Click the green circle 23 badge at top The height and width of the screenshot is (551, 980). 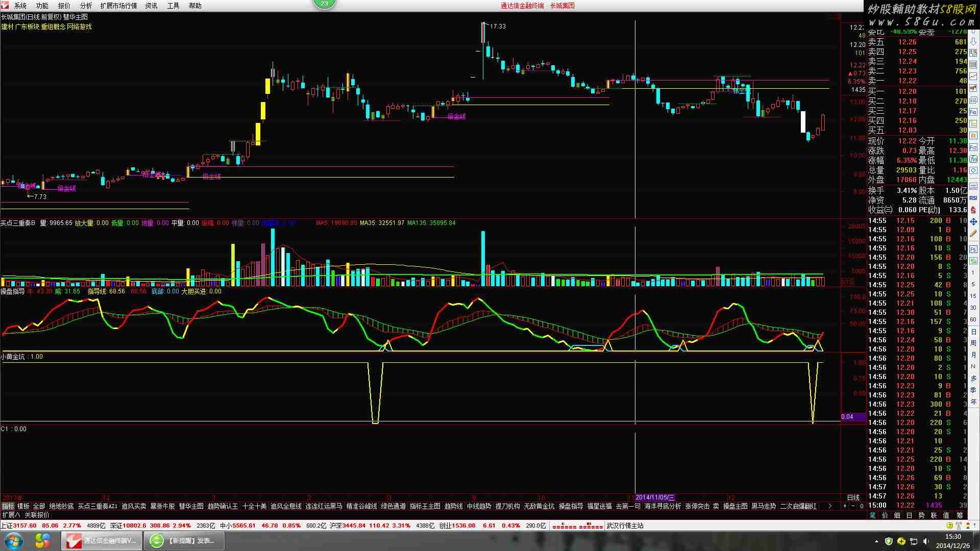pyautogui.click(x=325, y=4)
